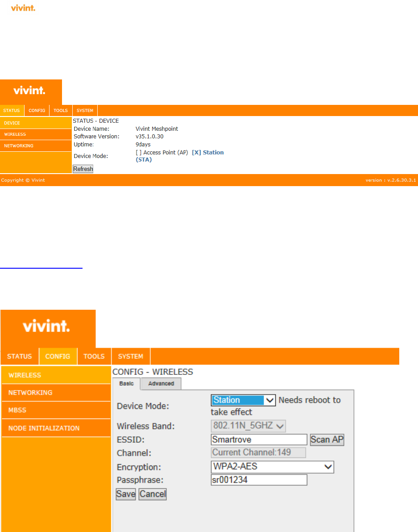Click the 'Vivint Meshpoint' device name value
Viewport: 418px width, 532px height.
pos(157,129)
